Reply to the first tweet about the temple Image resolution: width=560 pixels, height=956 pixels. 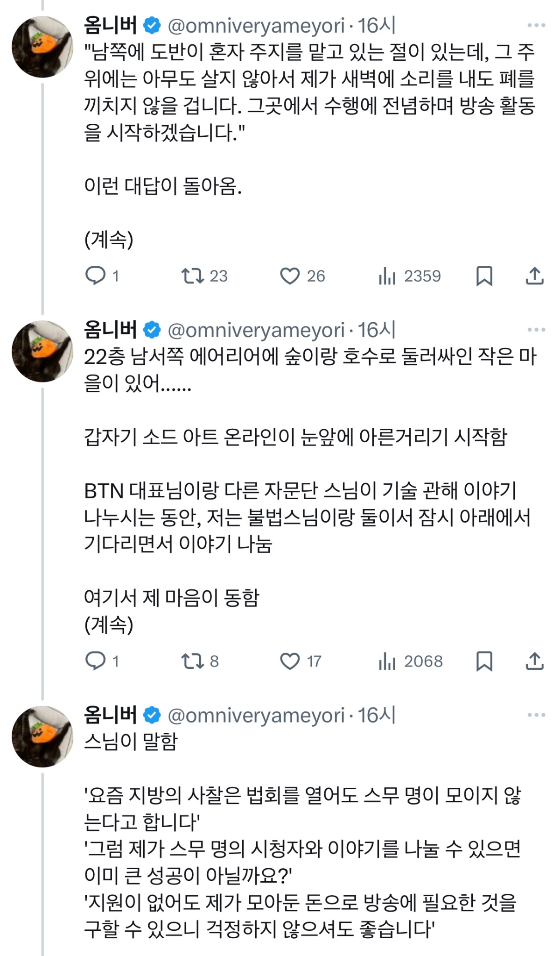click(96, 276)
